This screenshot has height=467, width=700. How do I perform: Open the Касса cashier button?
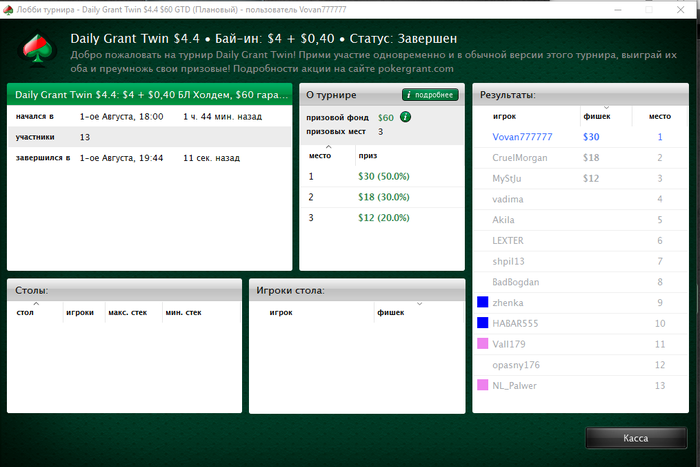click(x=636, y=438)
